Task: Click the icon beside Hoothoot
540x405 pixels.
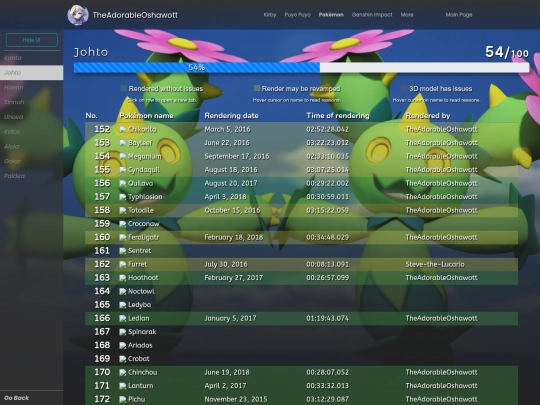Action: [x=123, y=278]
